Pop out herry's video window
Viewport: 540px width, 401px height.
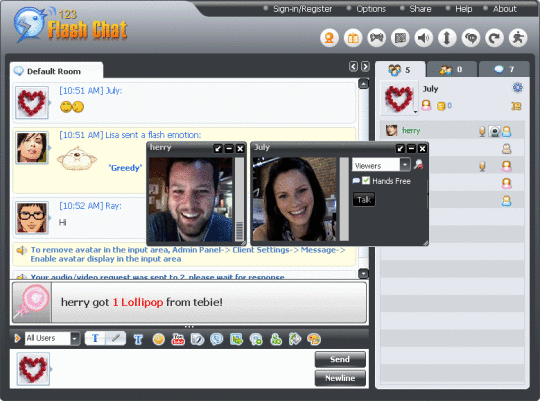[218, 148]
